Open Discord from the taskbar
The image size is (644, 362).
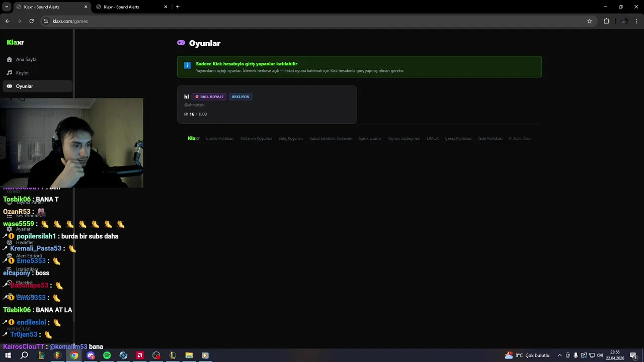91,355
